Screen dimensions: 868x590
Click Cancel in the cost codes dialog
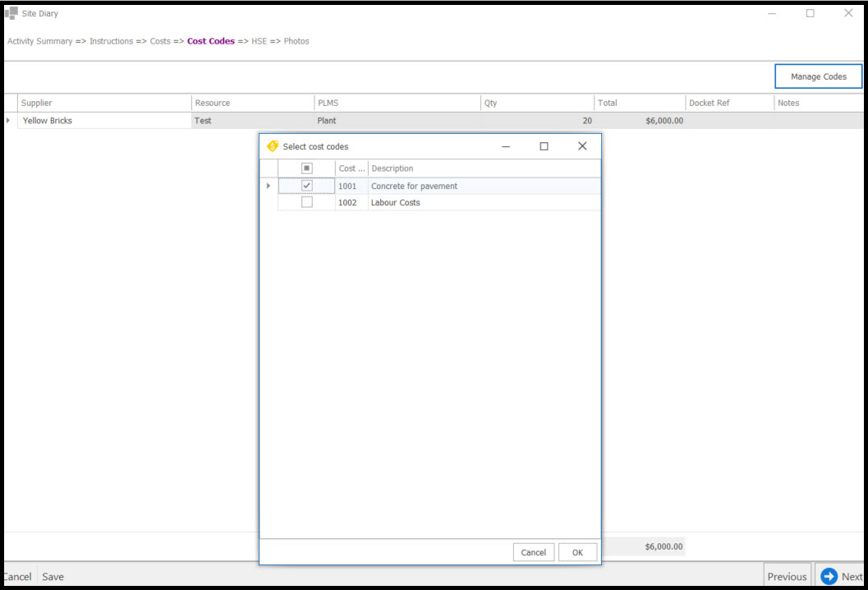[x=533, y=552]
